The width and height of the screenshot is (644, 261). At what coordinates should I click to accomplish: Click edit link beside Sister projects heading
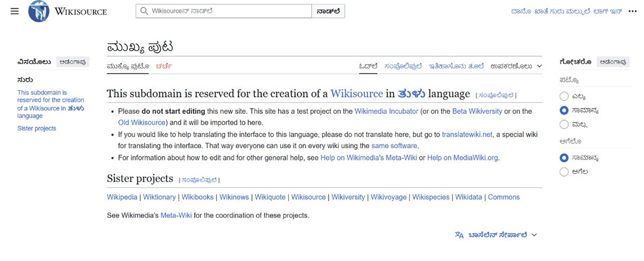pos(199,180)
